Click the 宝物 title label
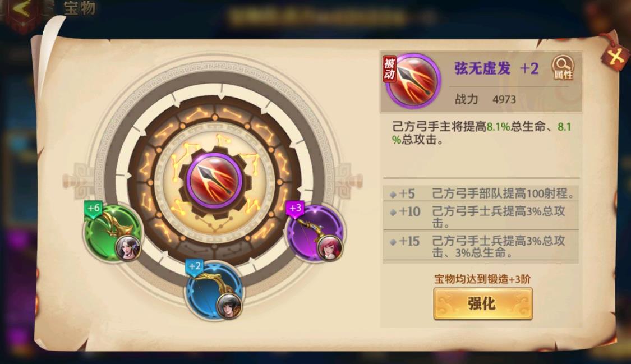This screenshot has width=631, height=364. pos(80,8)
